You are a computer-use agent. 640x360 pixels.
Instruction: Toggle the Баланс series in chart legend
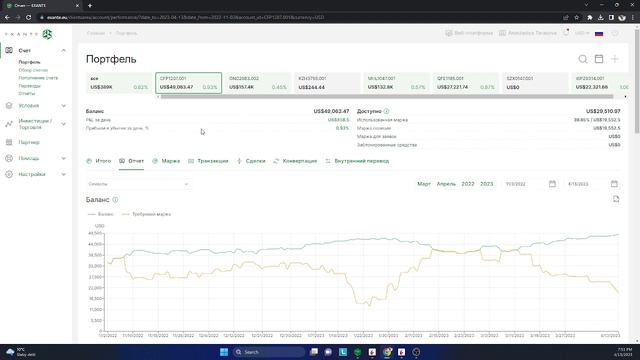point(101,214)
